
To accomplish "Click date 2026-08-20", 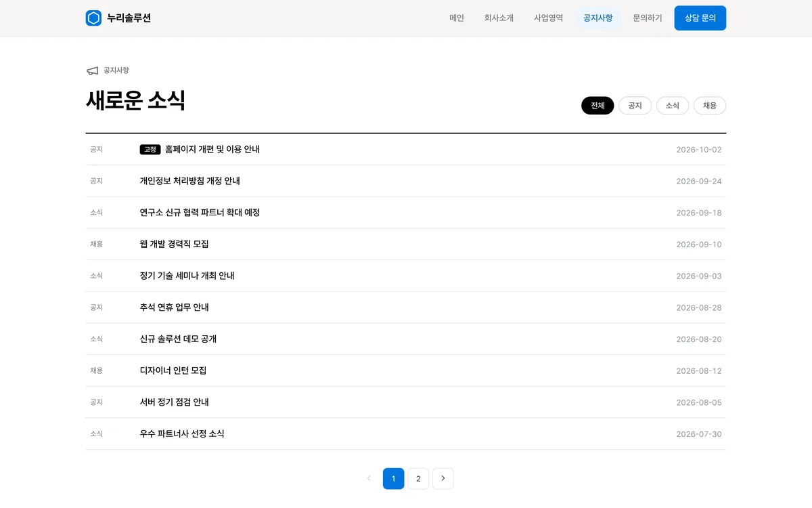I will pyautogui.click(x=699, y=339).
